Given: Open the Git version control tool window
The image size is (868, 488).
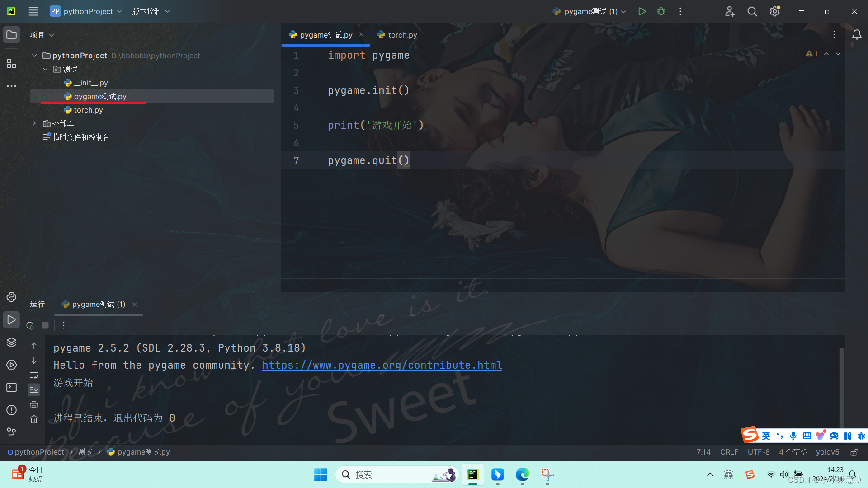Looking at the screenshot, I should tap(11, 432).
